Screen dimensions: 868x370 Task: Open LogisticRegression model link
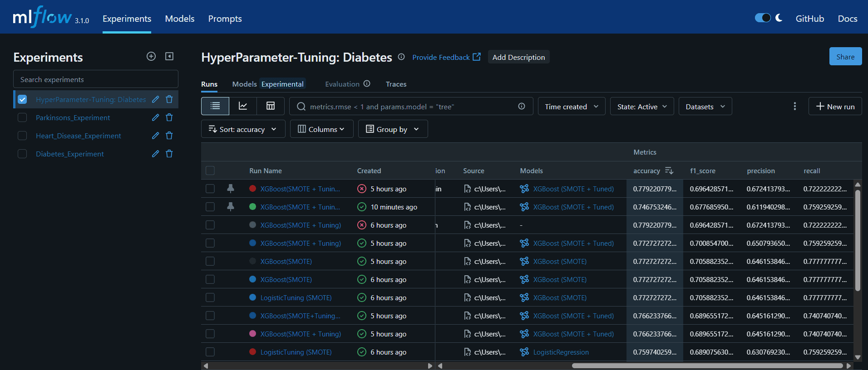coord(561,352)
